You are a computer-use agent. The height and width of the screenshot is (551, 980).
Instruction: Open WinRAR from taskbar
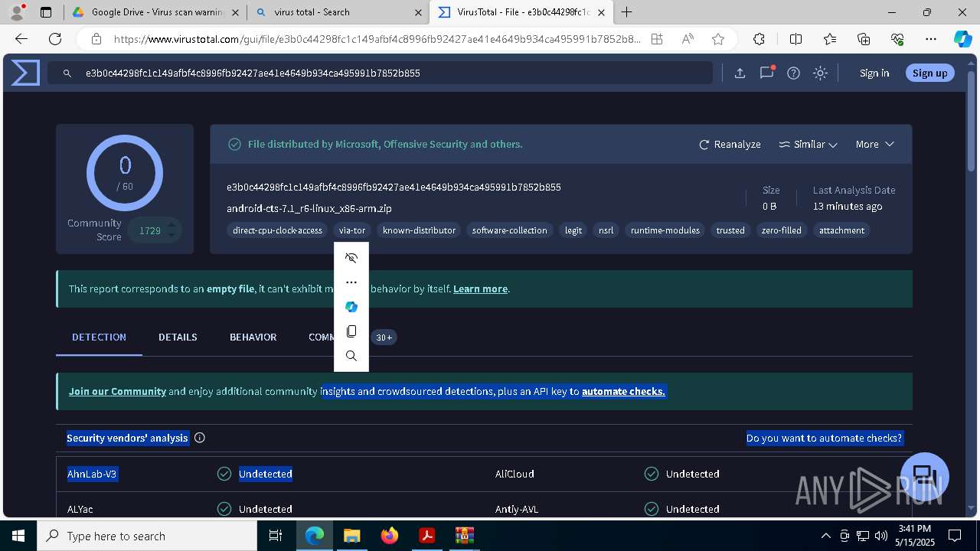click(x=464, y=536)
